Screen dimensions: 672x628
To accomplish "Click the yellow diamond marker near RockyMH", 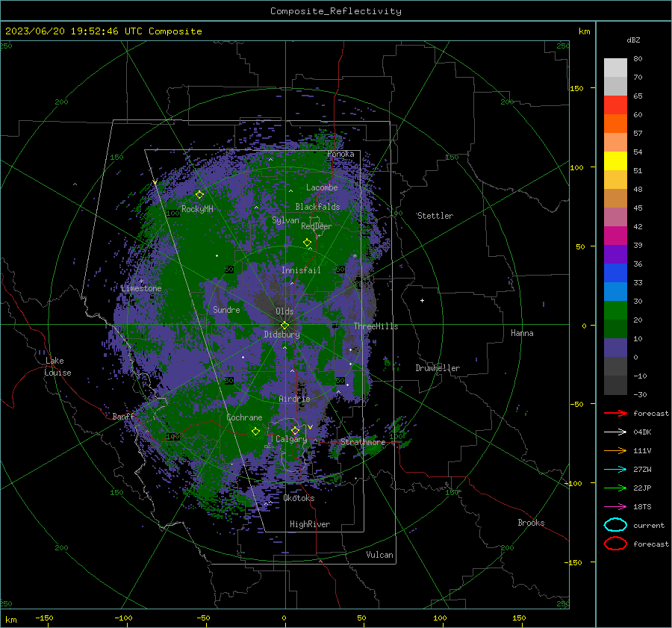I will (199, 195).
